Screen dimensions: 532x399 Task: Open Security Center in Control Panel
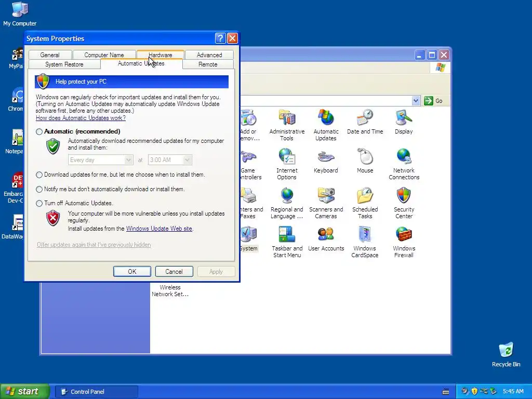(x=404, y=203)
